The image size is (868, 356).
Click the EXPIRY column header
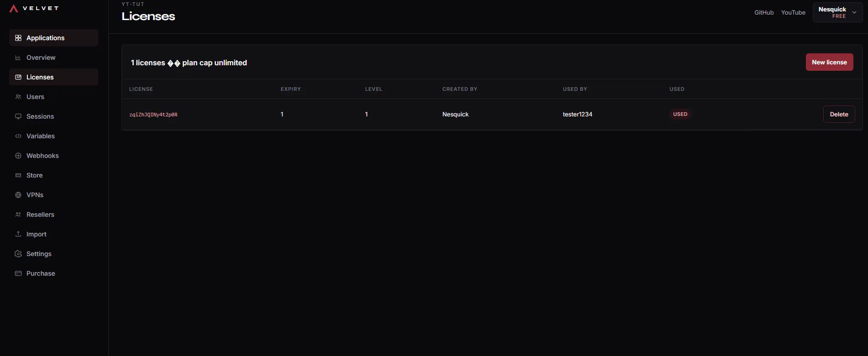pyautogui.click(x=291, y=89)
